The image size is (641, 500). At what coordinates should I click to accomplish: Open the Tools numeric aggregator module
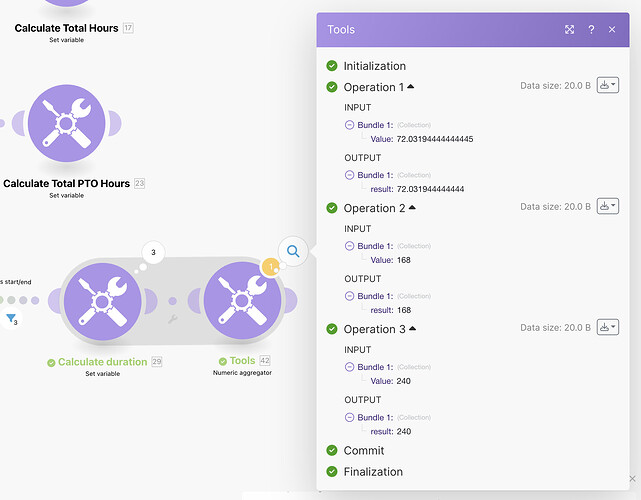coord(242,301)
